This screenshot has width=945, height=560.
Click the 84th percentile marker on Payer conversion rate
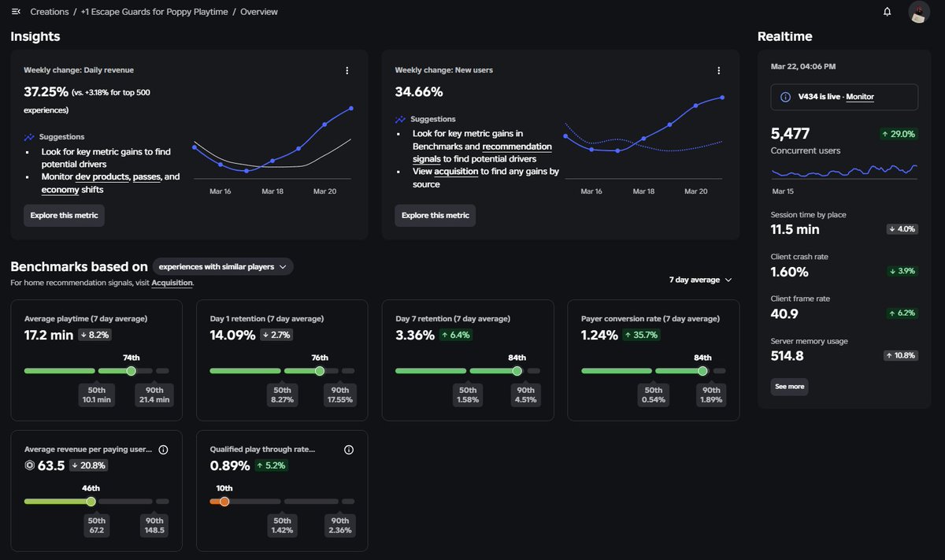pos(702,370)
